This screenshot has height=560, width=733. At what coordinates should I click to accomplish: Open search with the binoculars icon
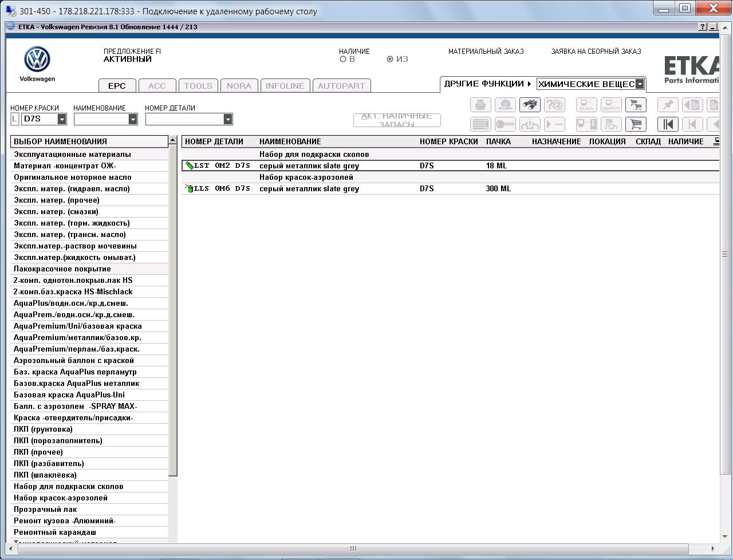coord(530,105)
